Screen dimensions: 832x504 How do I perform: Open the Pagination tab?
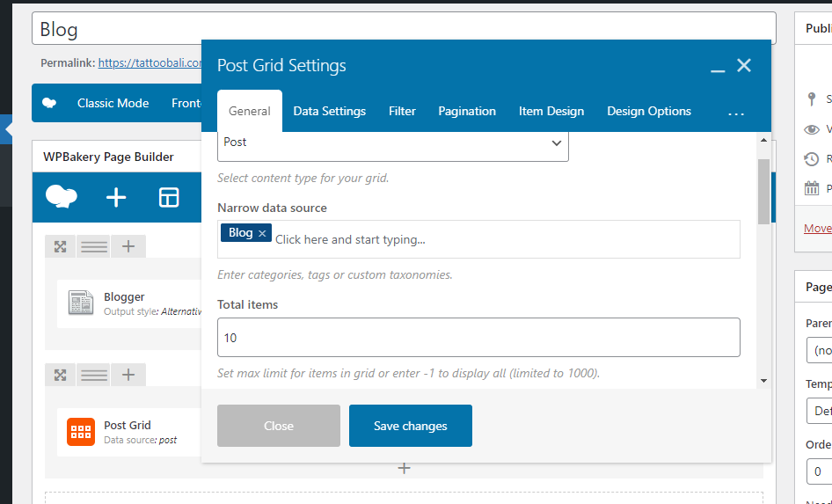467,111
